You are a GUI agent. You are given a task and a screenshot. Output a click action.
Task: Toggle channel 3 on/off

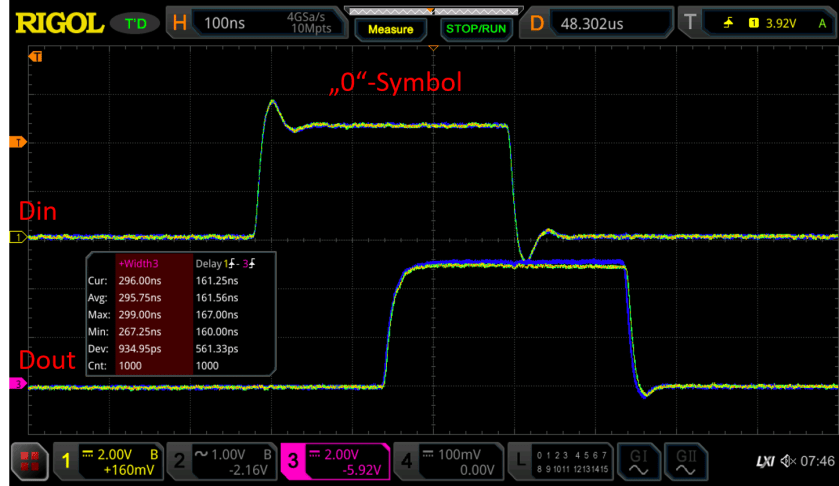334,461
